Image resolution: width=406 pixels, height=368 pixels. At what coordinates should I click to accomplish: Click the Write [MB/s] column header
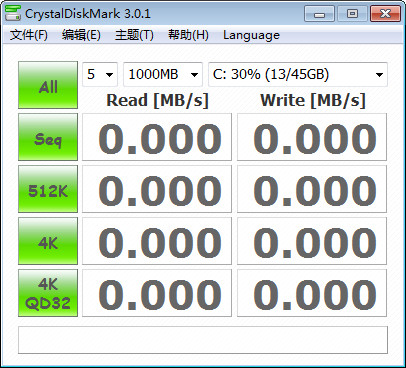[x=313, y=100]
